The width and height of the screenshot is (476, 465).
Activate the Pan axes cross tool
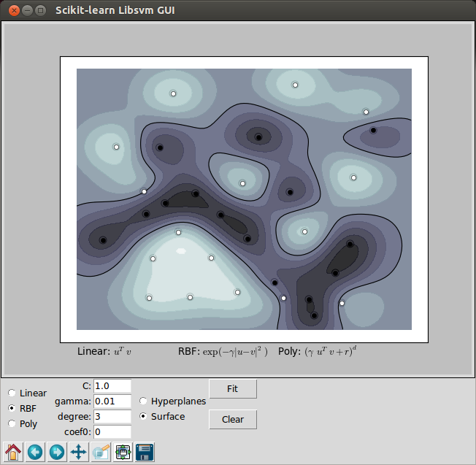click(x=79, y=452)
